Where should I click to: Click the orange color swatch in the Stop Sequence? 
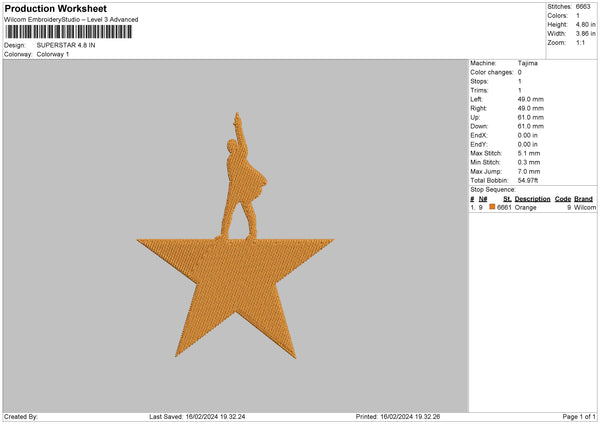point(492,207)
